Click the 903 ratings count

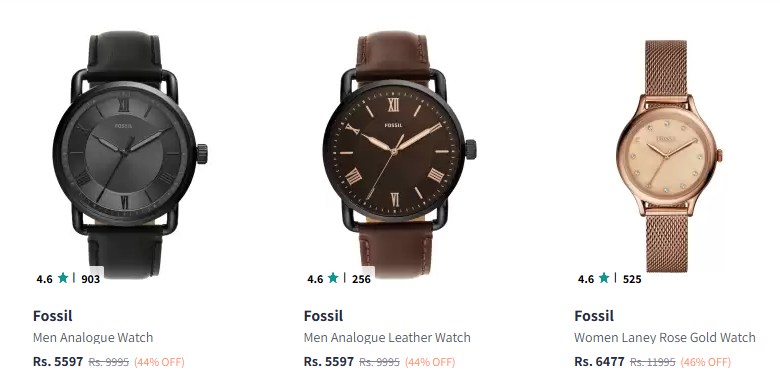pos(91,279)
